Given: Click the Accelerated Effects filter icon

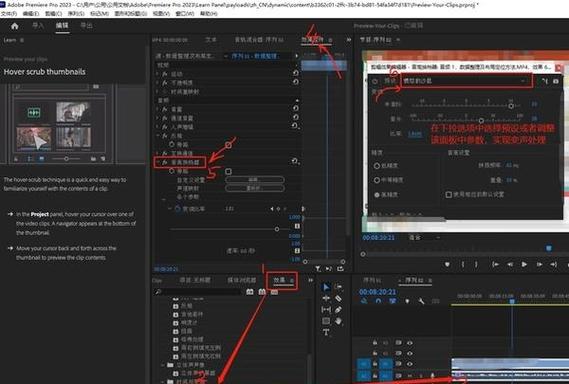Looking at the screenshot, I should [x=250, y=292].
